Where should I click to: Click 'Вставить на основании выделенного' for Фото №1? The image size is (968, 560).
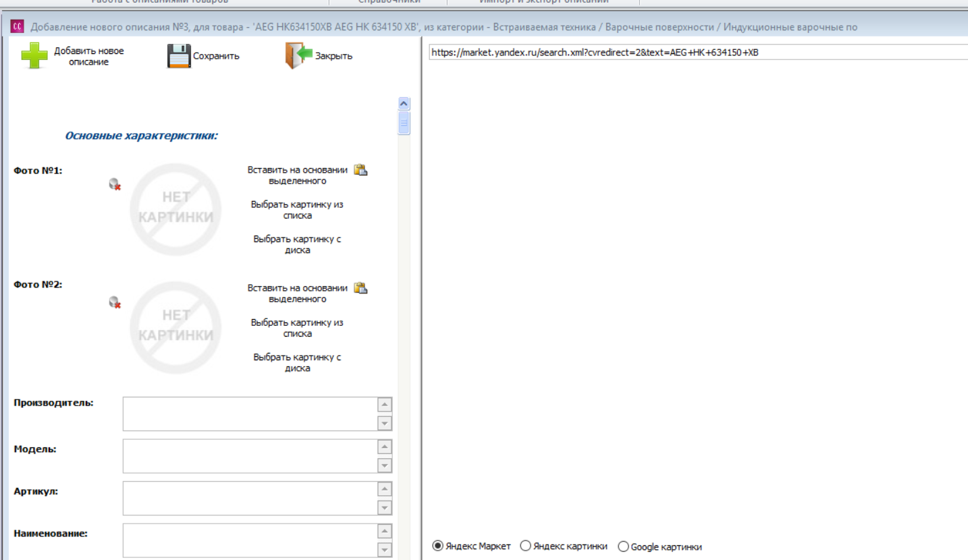298,175
